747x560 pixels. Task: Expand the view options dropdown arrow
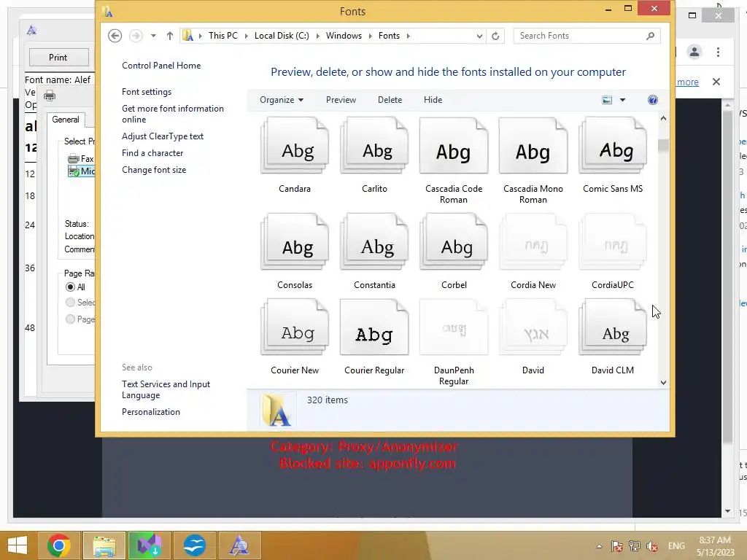click(622, 99)
